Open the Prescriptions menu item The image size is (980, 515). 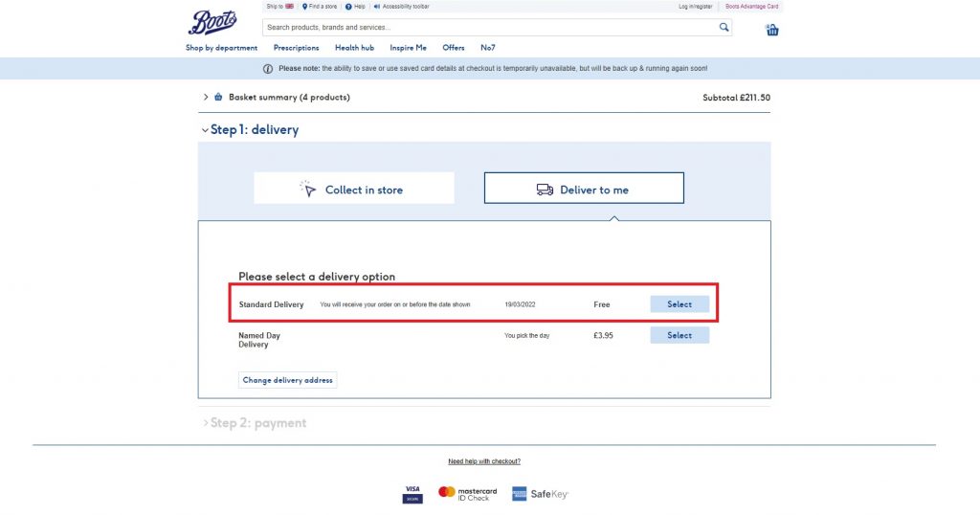[296, 48]
